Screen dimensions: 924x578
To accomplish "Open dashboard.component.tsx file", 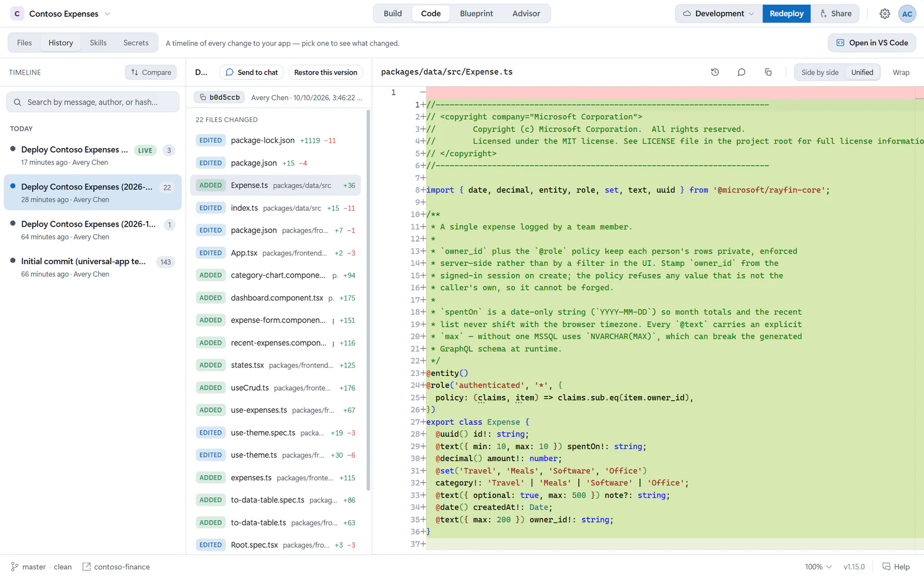I will pyautogui.click(x=275, y=298).
